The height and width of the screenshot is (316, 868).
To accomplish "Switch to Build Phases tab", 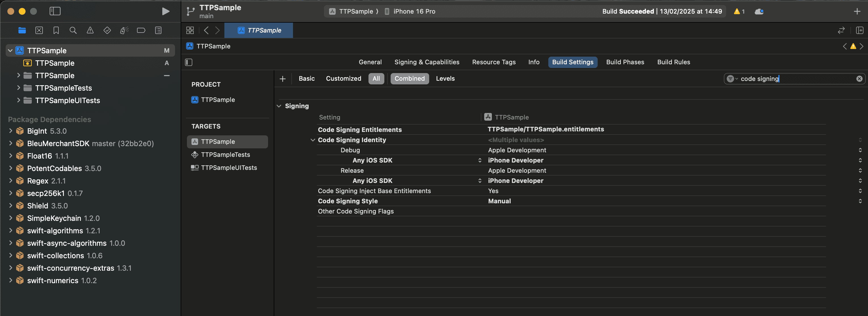I will click(x=625, y=62).
